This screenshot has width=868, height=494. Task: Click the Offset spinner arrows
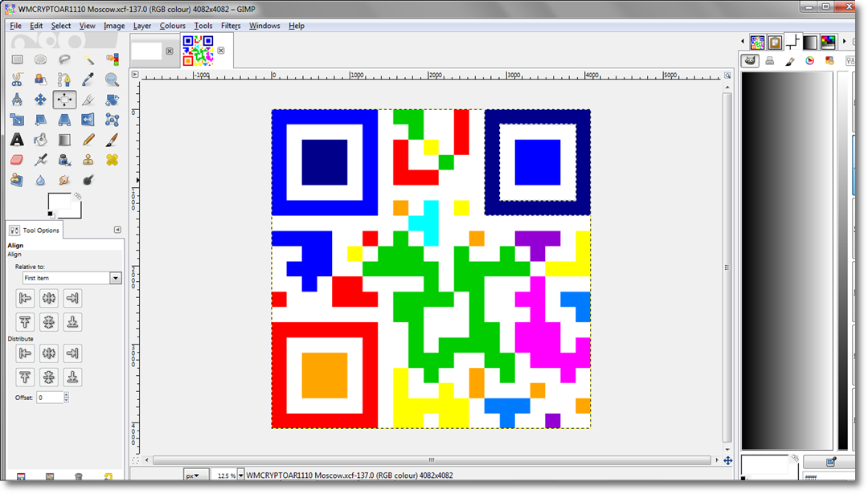[67, 397]
